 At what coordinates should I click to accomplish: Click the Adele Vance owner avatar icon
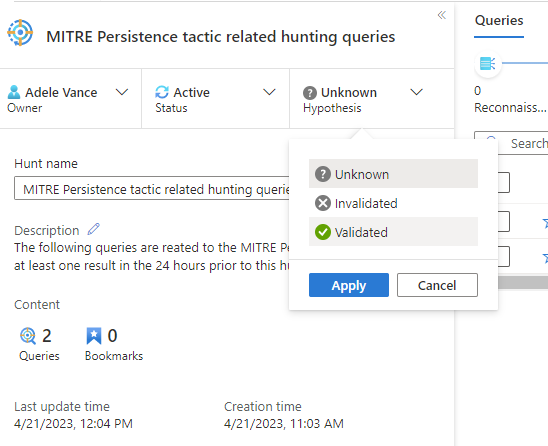pyautogui.click(x=14, y=92)
